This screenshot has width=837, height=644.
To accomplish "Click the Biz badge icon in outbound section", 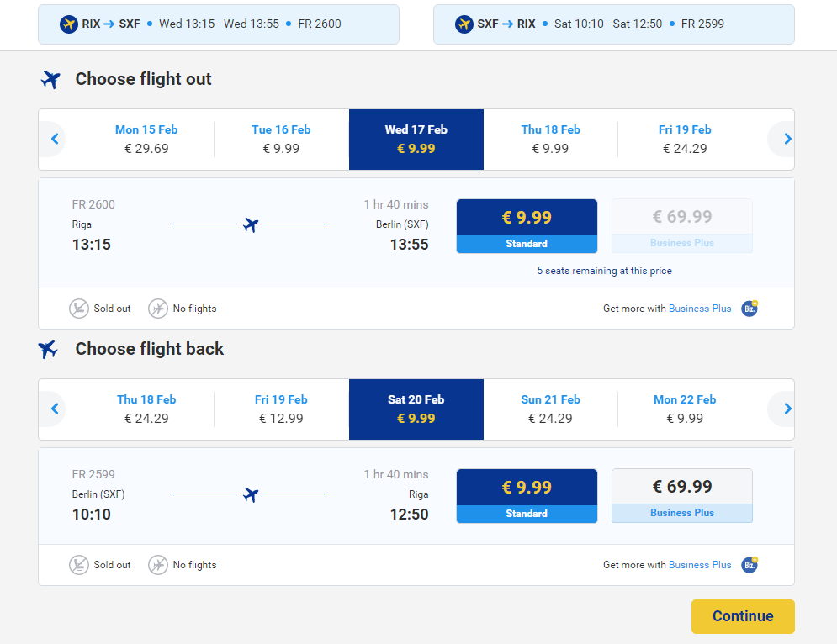I will pyautogui.click(x=750, y=309).
